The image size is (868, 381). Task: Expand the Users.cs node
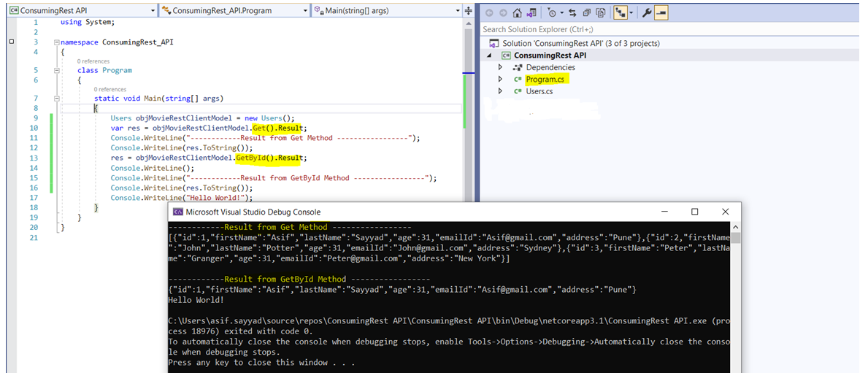pos(500,91)
